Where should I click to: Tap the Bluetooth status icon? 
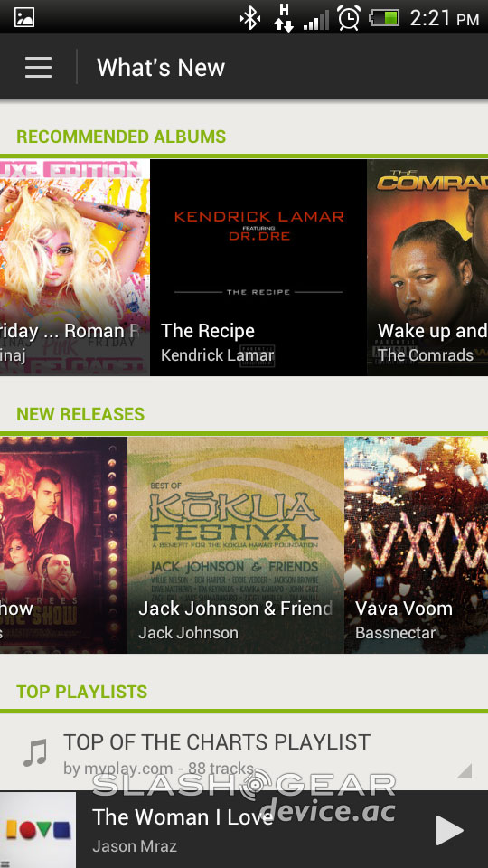coord(249,18)
